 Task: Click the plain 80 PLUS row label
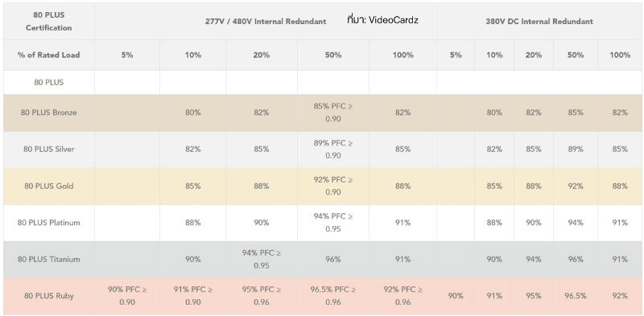[x=48, y=82]
